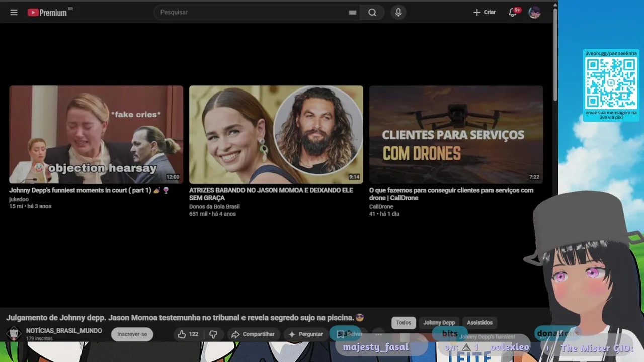Save the video with Salvar
The image size is (644, 362).
tap(349, 334)
